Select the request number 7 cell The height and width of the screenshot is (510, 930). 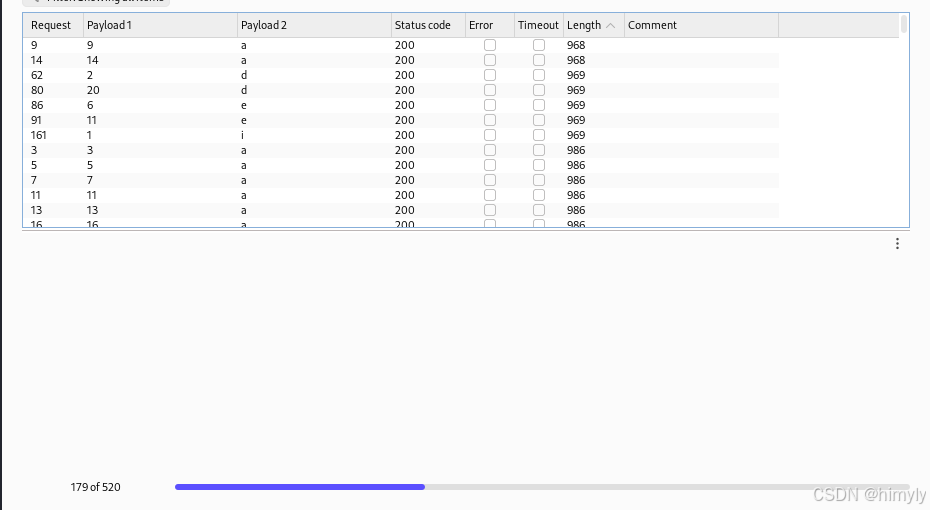[34, 180]
